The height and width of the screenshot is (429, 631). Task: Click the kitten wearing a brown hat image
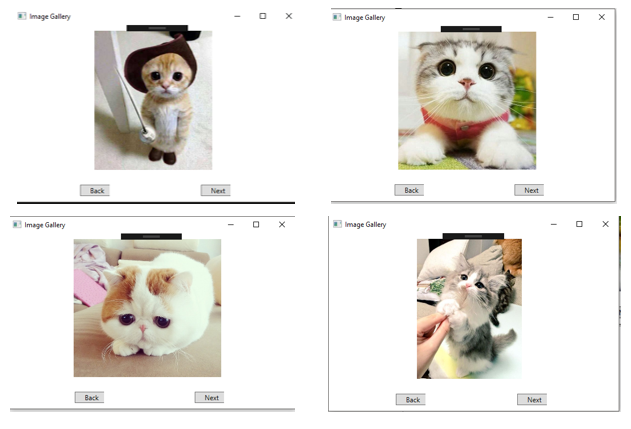click(153, 100)
